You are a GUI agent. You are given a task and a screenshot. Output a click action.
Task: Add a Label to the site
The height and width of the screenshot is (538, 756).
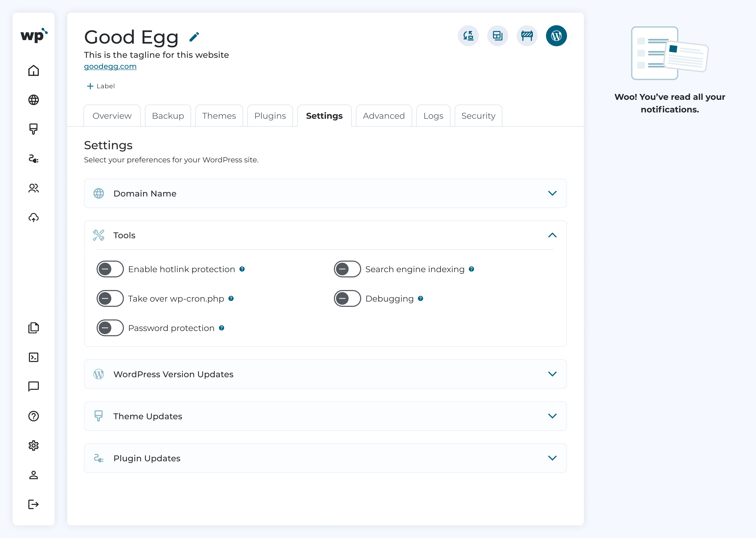pyautogui.click(x=100, y=86)
